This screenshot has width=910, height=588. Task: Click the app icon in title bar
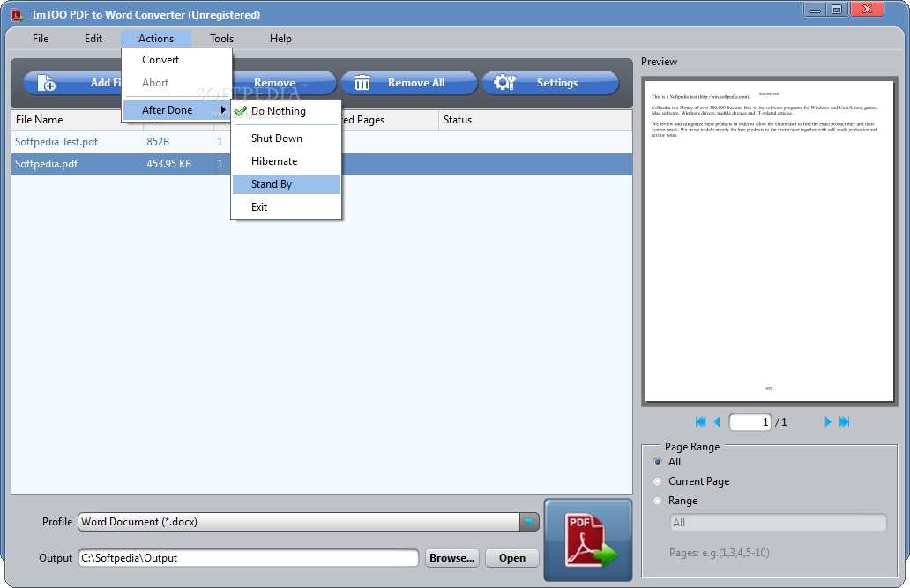pyautogui.click(x=18, y=14)
